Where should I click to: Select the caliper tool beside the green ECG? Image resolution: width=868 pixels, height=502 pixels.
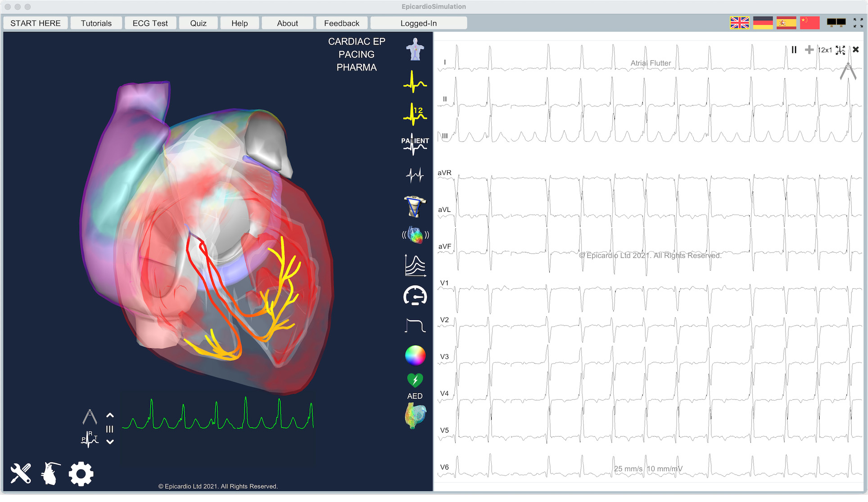(90, 417)
